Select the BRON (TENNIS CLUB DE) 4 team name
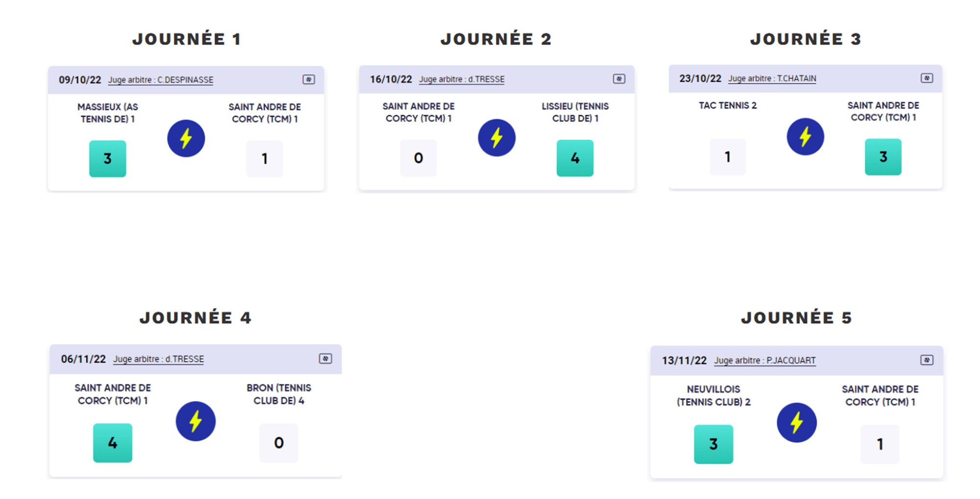Image resolution: width=980 pixels, height=499 pixels. pos(279,394)
